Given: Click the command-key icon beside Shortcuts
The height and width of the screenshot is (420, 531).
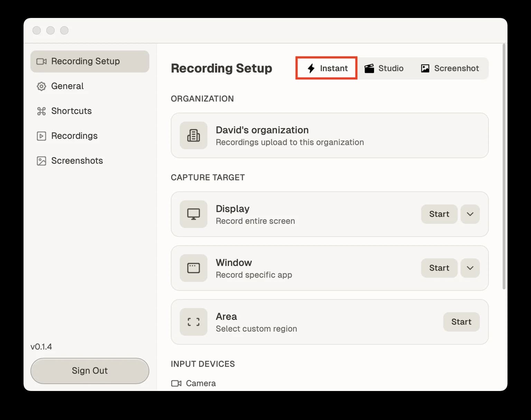Looking at the screenshot, I should (41, 111).
